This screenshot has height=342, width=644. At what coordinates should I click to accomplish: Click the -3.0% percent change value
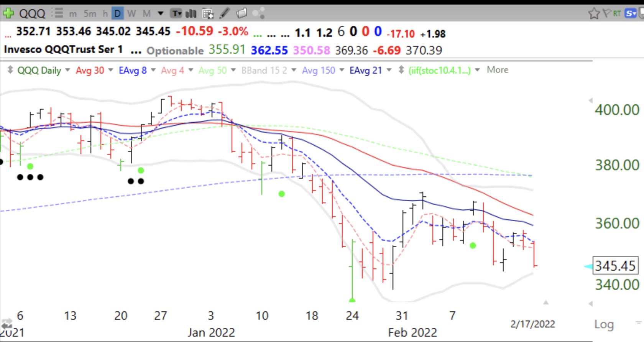233,31
